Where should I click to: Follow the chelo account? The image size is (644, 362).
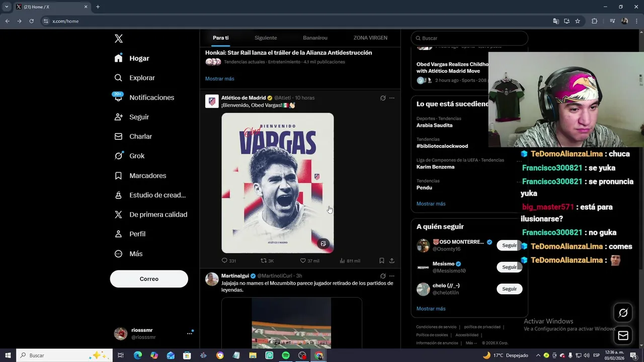point(509,289)
